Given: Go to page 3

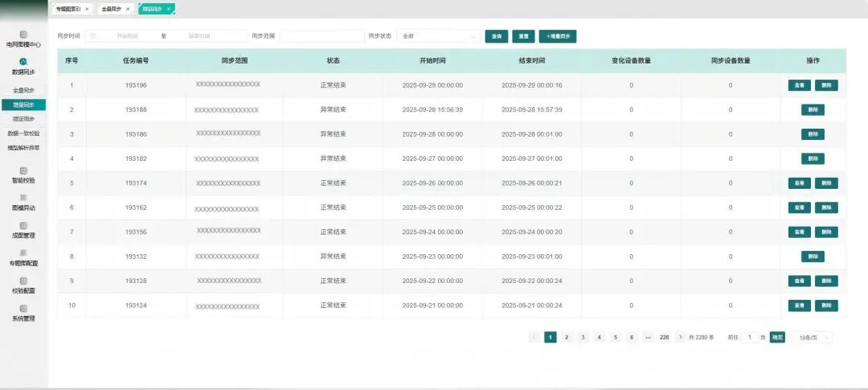Looking at the screenshot, I should [x=583, y=338].
